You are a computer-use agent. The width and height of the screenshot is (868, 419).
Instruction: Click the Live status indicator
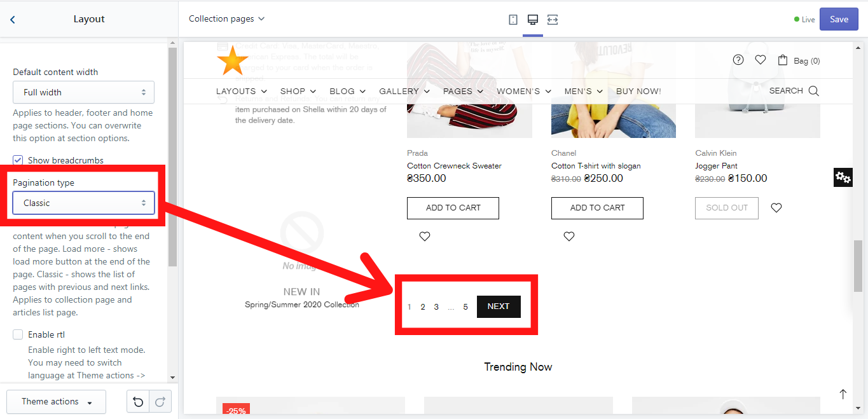804,20
